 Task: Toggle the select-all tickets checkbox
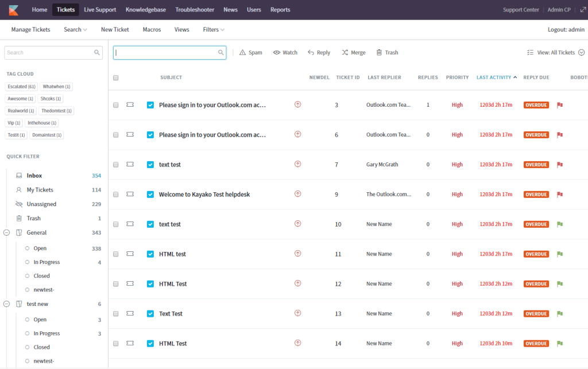(x=116, y=77)
